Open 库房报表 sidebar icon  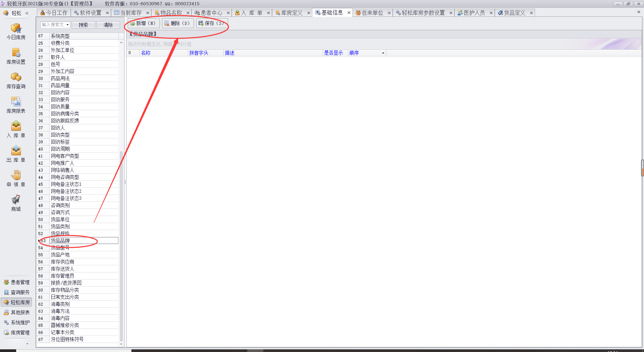coord(16,105)
